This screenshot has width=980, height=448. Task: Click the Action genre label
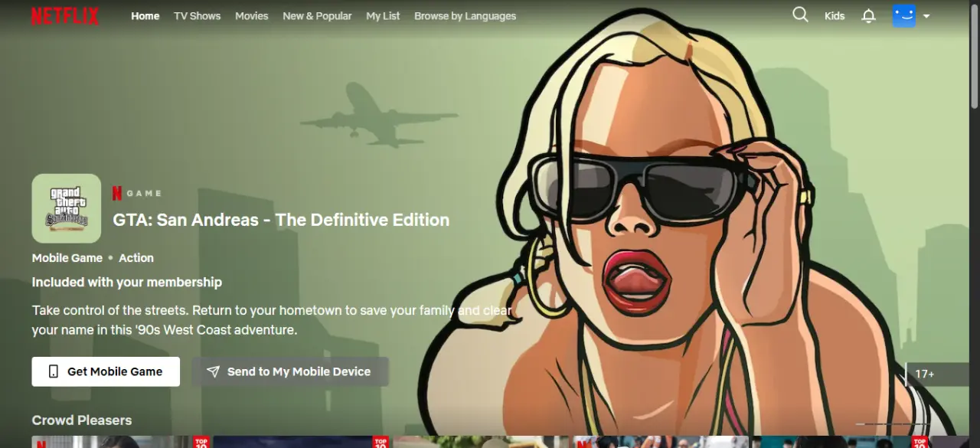coord(136,258)
